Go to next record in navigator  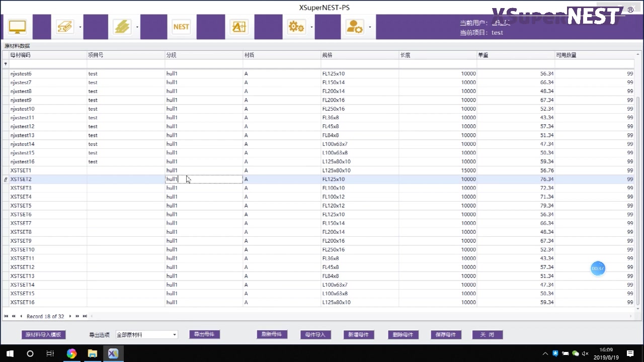tap(70, 316)
